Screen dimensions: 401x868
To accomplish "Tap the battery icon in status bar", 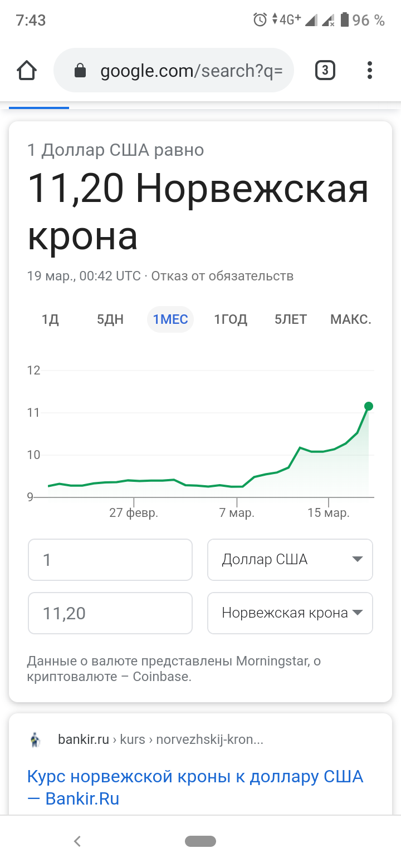I will click(345, 20).
